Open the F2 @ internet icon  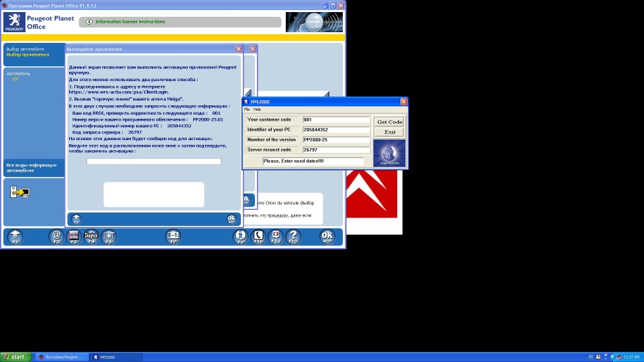pos(56,237)
